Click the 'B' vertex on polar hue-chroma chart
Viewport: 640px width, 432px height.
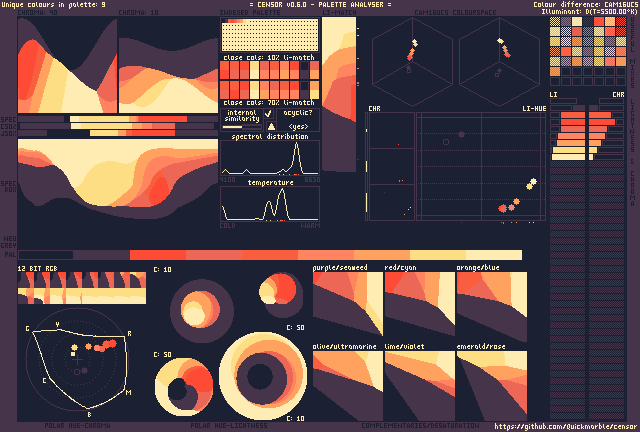tap(89, 414)
